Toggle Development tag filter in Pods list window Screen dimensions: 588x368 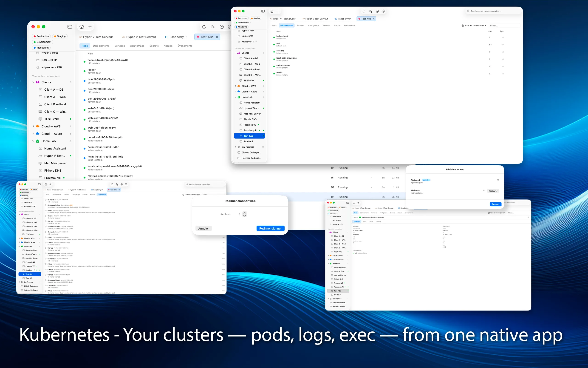[x=42, y=42]
